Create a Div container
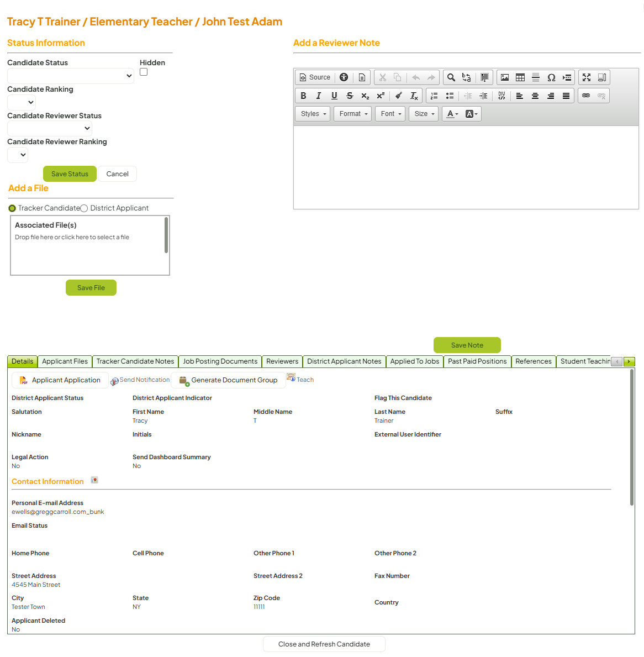This screenshot has width=644, height=657. coord(502,96)
